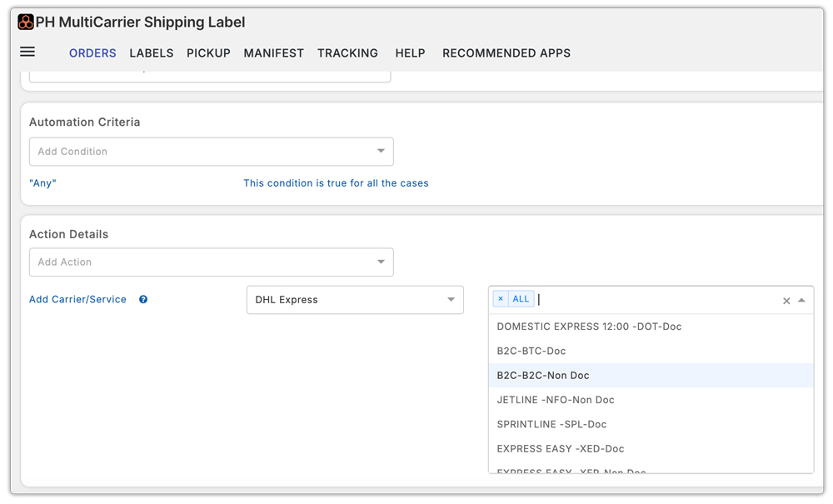Click the help icon beside Add Carrier/Service

click(143, 300)
